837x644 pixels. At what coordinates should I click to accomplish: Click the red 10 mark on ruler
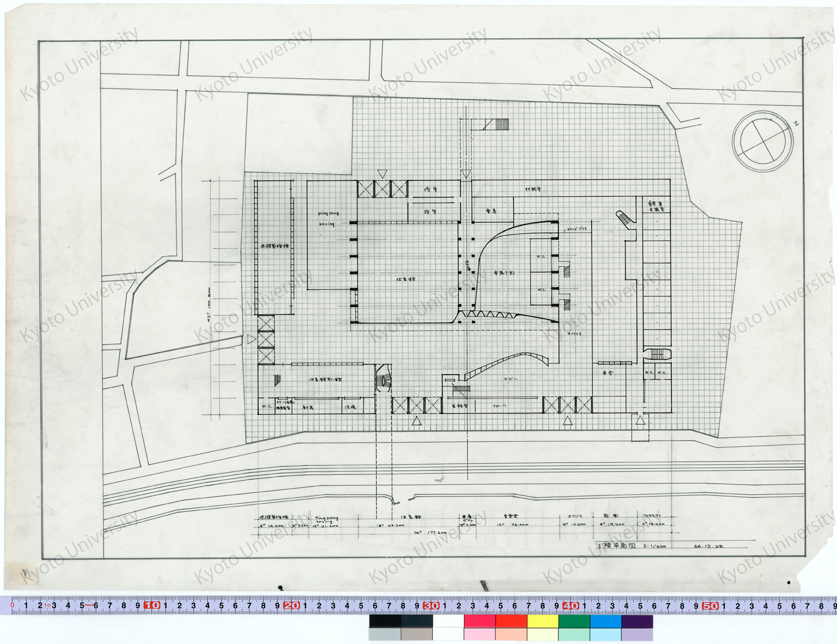pos(152,606)
